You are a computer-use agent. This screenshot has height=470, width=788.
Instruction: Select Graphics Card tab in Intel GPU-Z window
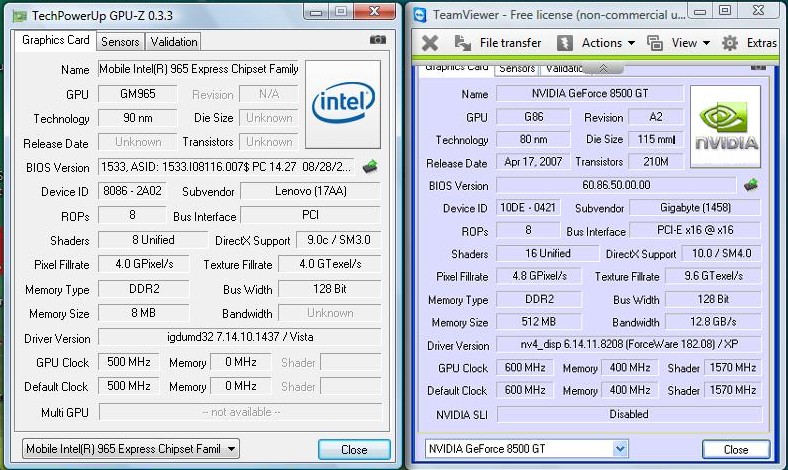click(55, 40)
